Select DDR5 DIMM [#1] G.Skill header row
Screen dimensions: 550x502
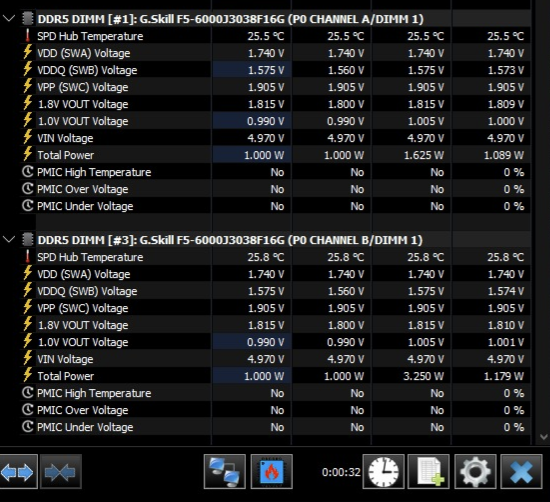click(230, 19)
